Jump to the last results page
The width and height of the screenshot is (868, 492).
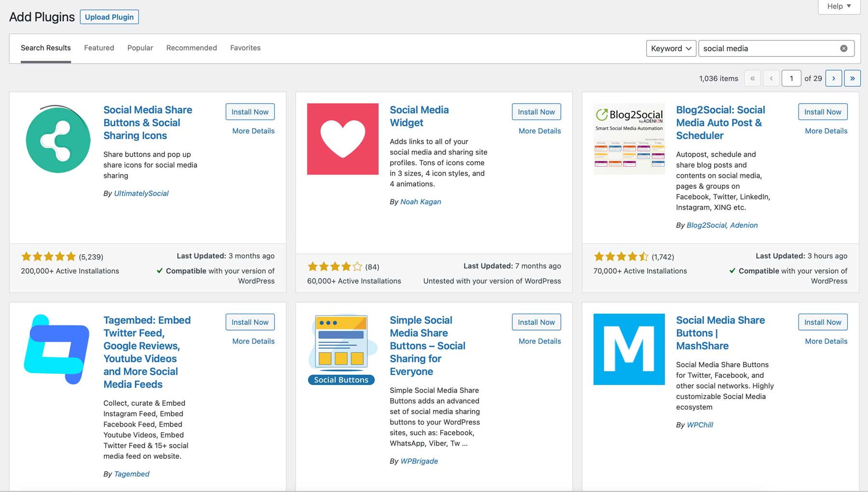[x=853, y=78]
